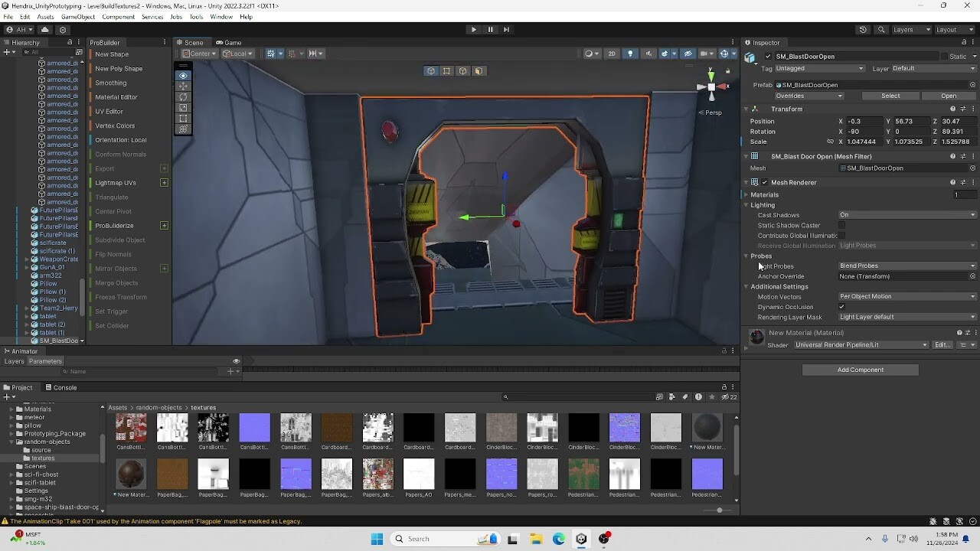Select the Move tool in the scene overlay
This screenshot has height=551, width=980.
[183, 86]
